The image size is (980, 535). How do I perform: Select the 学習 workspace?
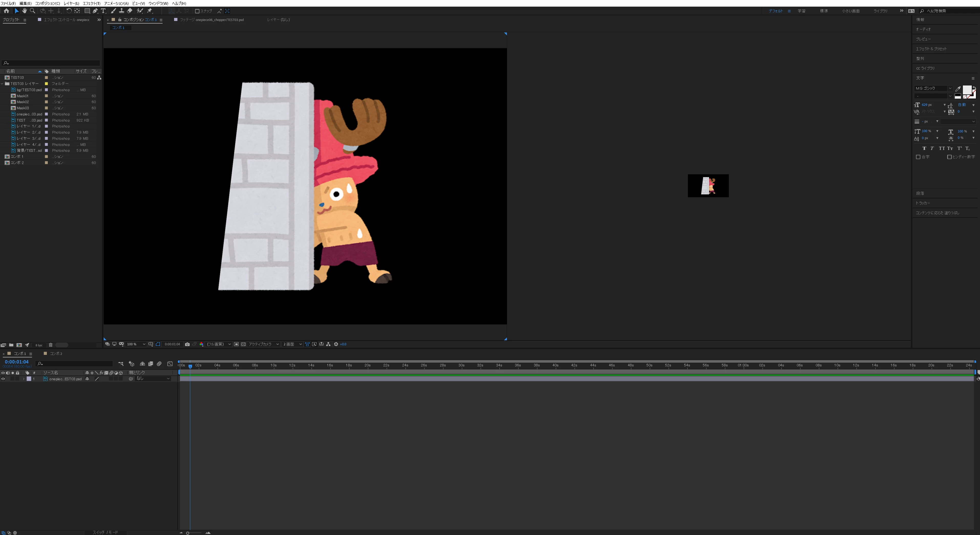(x=801, y=11)
